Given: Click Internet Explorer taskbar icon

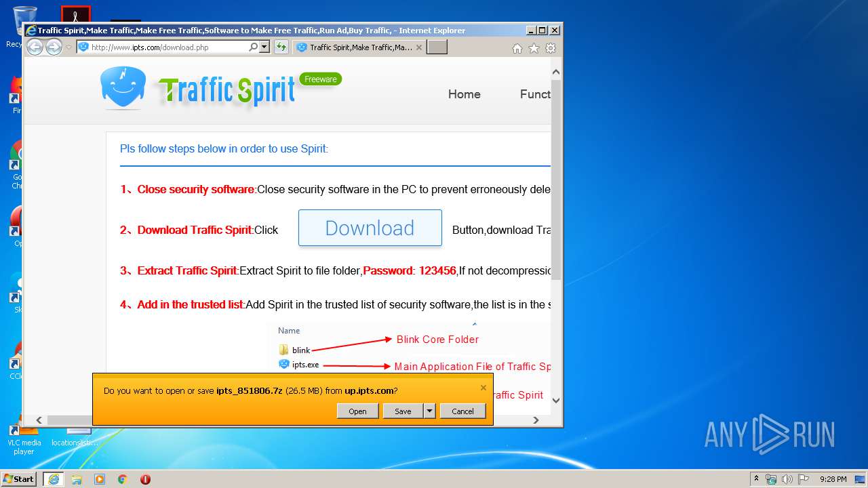Looking at the screenshot, I should point(54,479).
